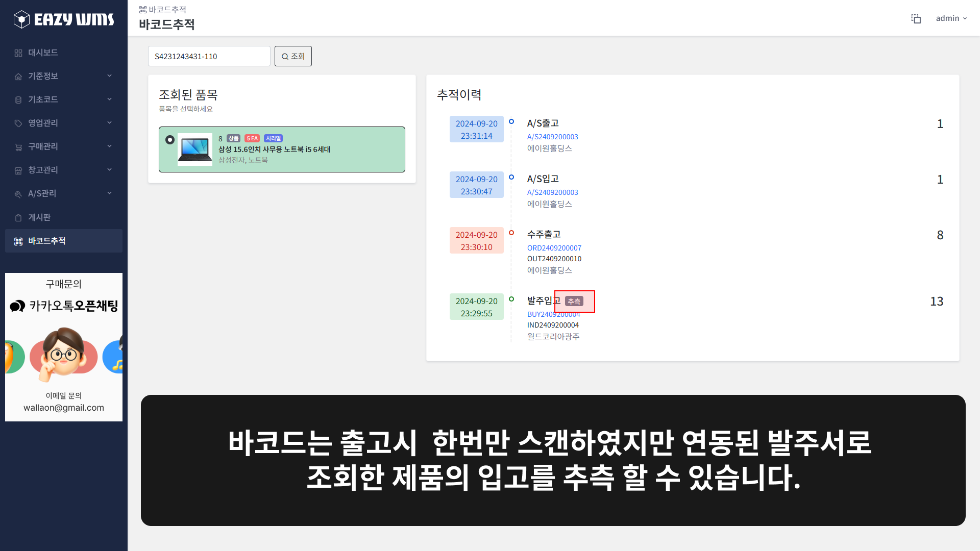980x551 pixels.
Task: Click the 구매관리 shopping cart icon
Action: click(x=18, y=146)
